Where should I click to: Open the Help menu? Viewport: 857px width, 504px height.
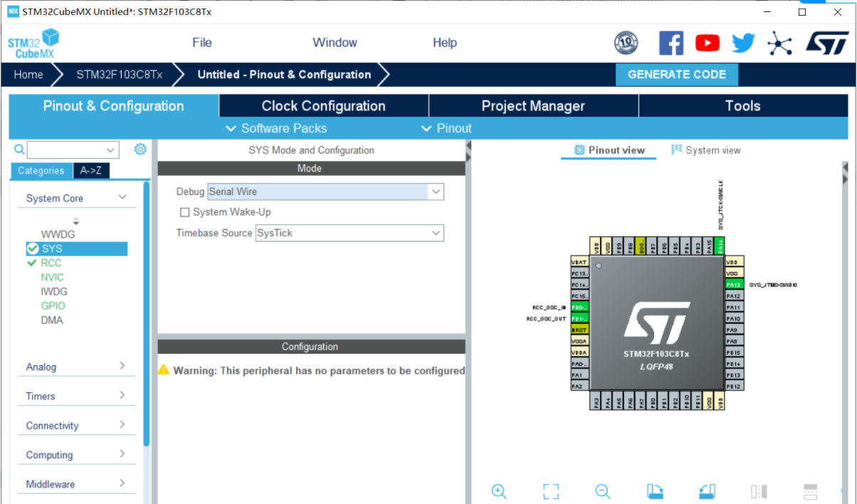click(x=445, y=43)
